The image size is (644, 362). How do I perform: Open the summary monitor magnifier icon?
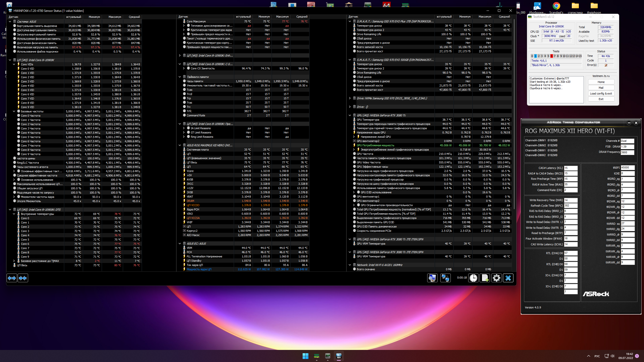pyautogui.click(x=432, y=278)
